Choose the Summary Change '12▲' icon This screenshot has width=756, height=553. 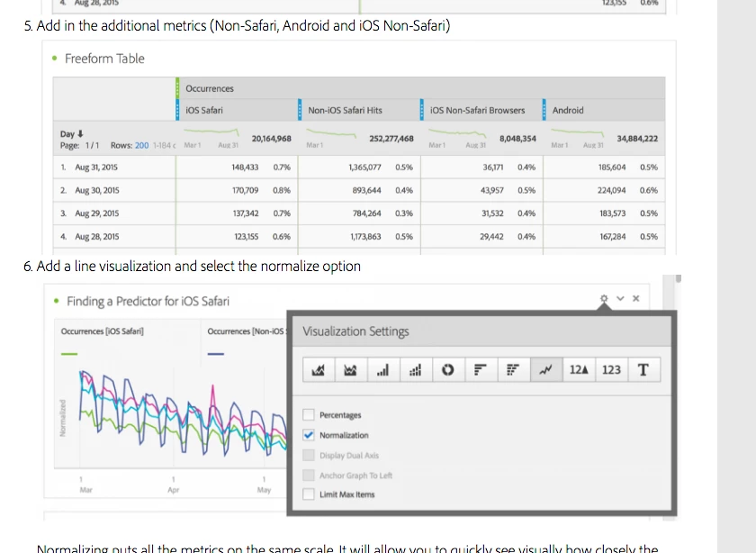(579, 370)
